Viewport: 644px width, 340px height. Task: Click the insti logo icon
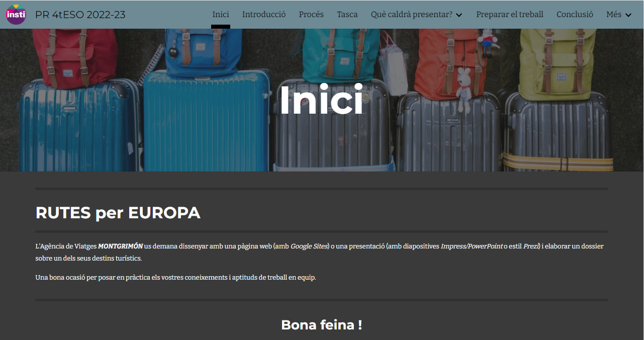click(16, 14)
